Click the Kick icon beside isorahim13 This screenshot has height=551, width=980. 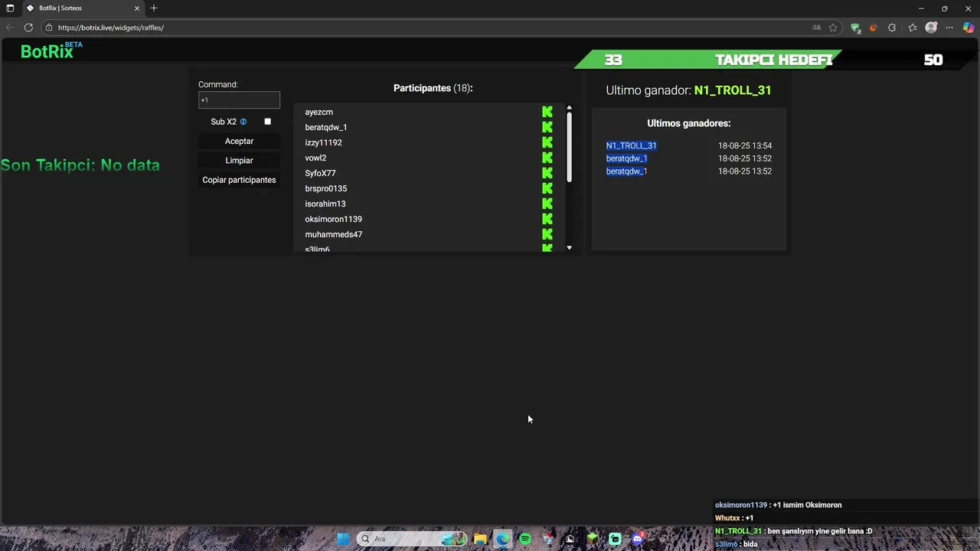click(x=547, y=204)
